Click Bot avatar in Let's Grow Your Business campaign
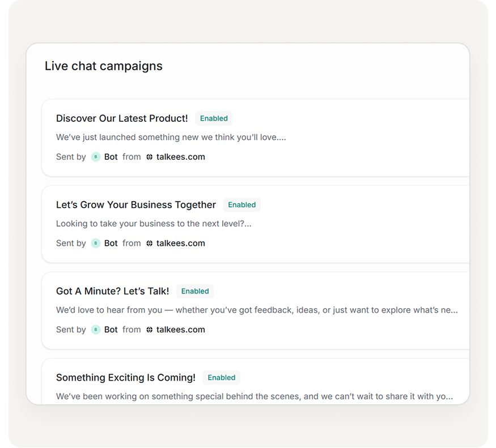This screenshot has height=448, width=496. tap(96, 244)
